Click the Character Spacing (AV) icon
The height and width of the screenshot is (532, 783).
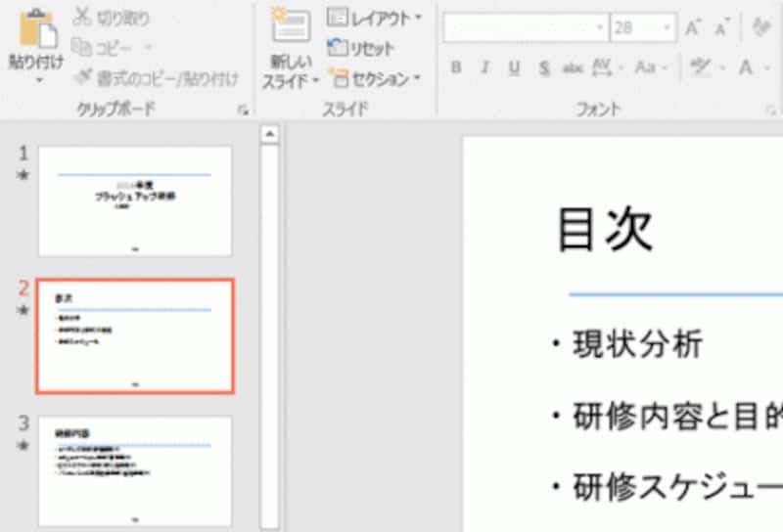pyautogui.click(x=601, y=67)
